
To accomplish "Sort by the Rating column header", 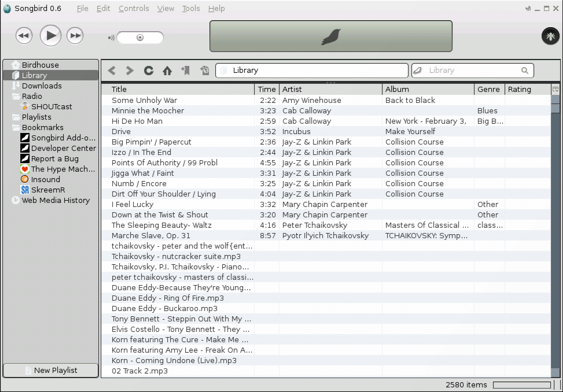I will 528,89.
